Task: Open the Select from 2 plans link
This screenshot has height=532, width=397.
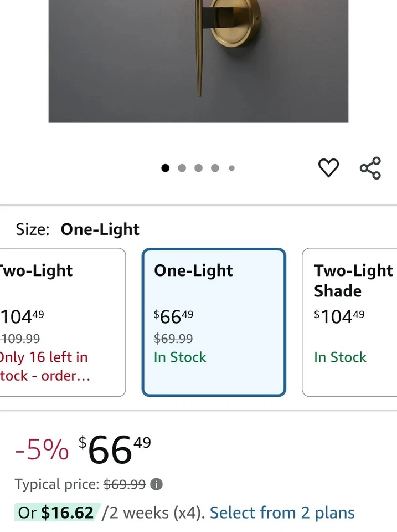Action: [x=282, y=513]
